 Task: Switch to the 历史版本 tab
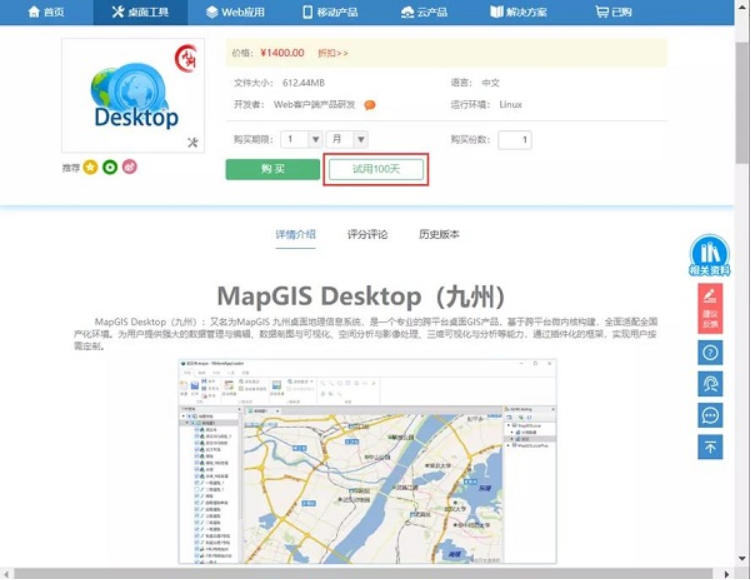click(439, 235)
